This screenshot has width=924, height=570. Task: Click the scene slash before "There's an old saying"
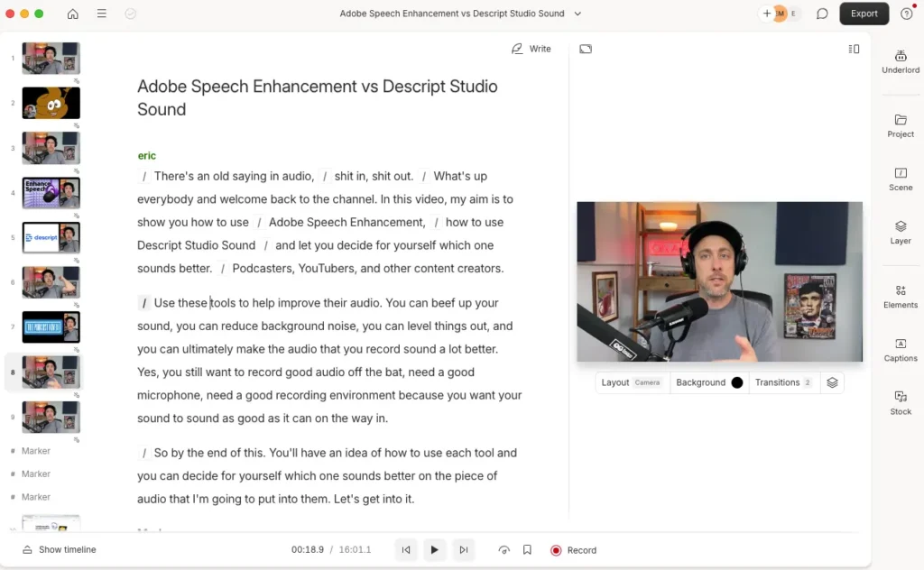[x=143, y=176]
